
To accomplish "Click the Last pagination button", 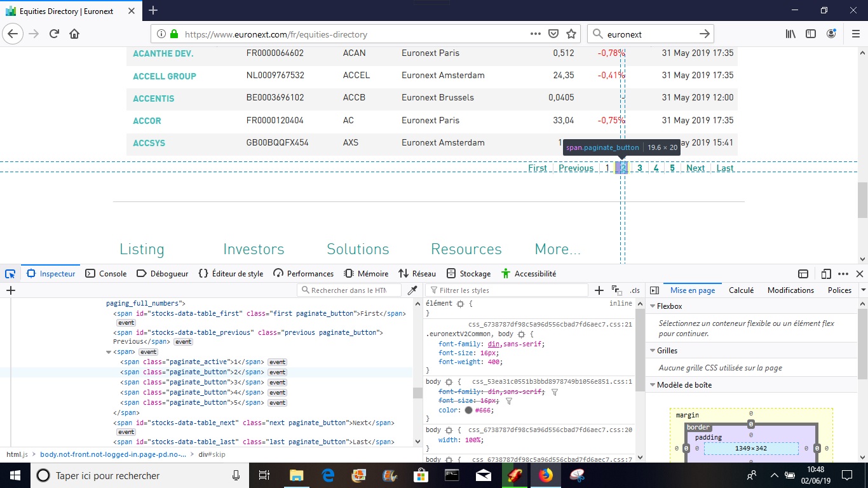I will point(725,168).
